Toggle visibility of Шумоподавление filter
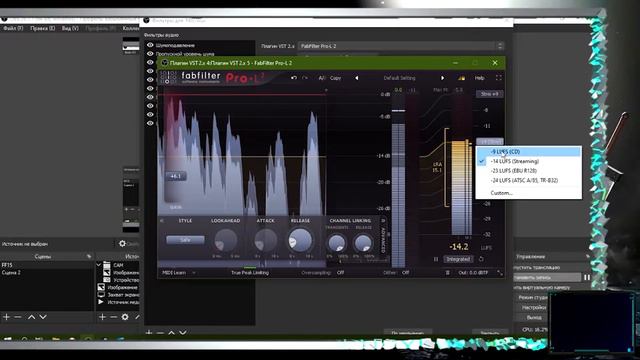Viewport: 640px width, 360px height. pyautogui.click(x=150, y=45)
